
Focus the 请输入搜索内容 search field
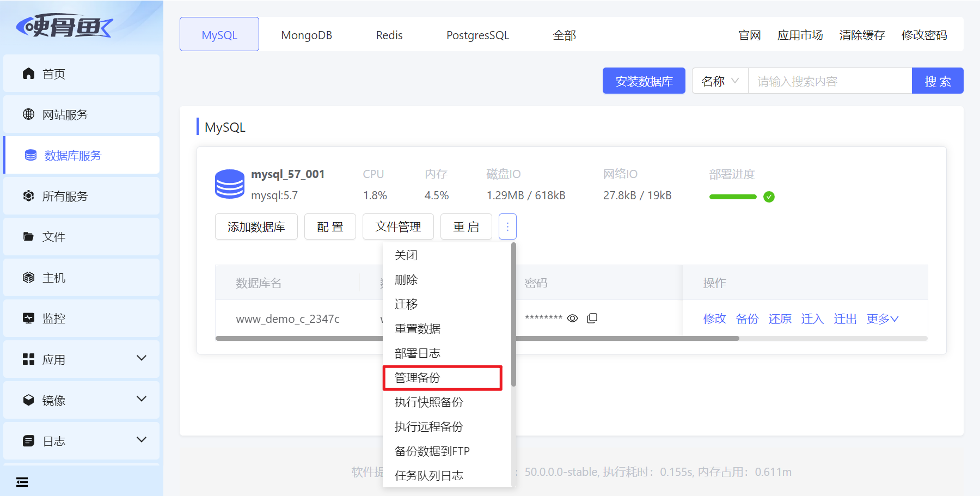coord(830,81)
